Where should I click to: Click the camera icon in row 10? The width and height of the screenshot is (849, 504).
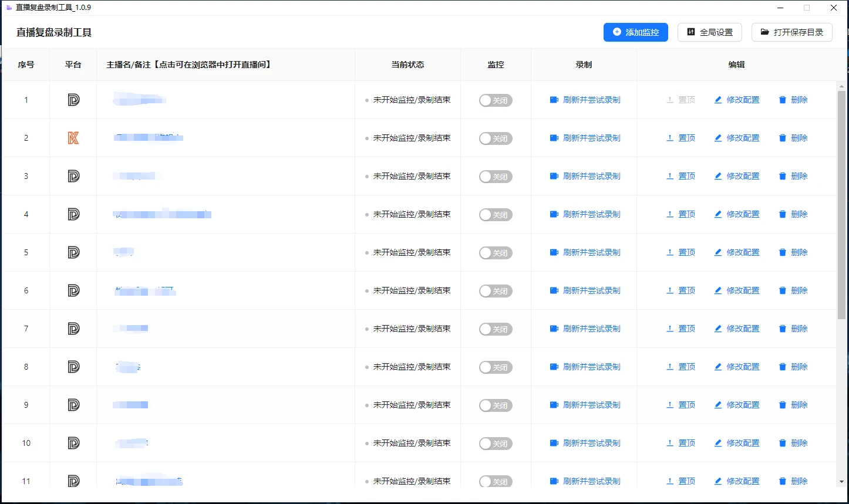pos(554,443)
